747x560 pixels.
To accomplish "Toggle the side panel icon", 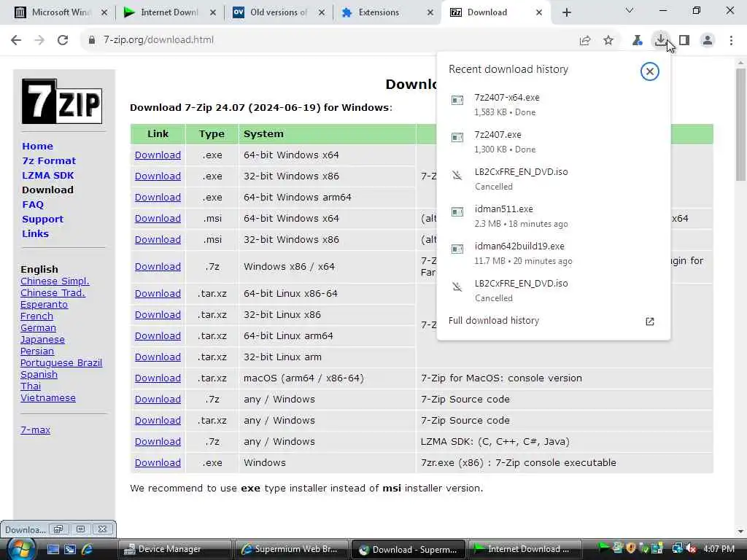I will 684,40.
